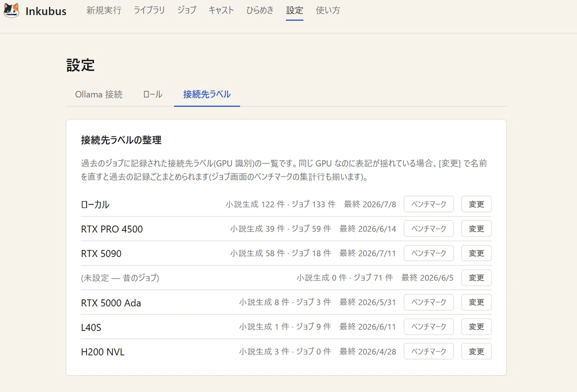Open the 使い方 help page
The image size is (577, 392).
point(328,10)
